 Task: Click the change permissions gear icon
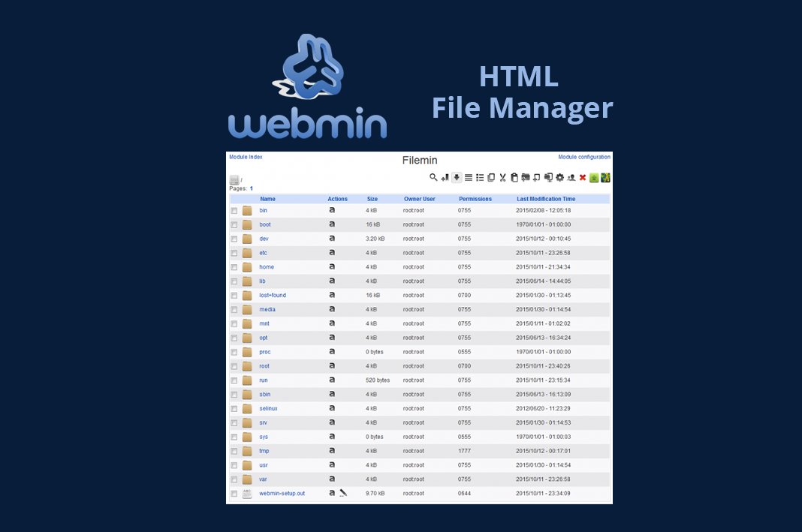click(x=558, y=177)
